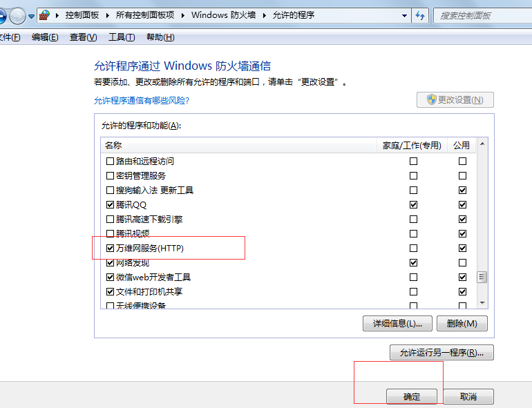Screen dimensions: 532x408
Task: Open the address bar history dropdown arrow
Action: [x=403, y=15]
